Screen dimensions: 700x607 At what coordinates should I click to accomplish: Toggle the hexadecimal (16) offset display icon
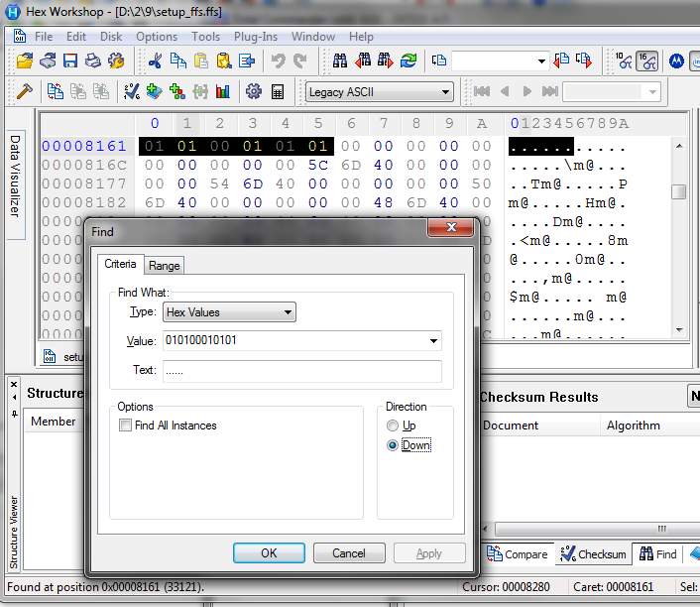pyautogui.click(x=646, y=61)
